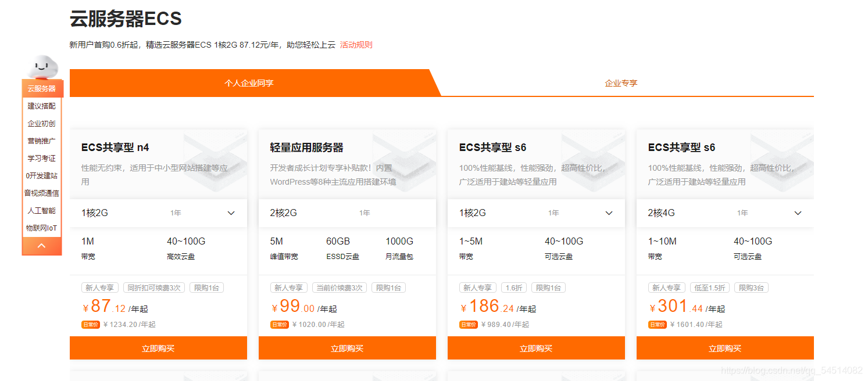
Task: Click the 1~10M 带宽 value
Action: pyautogui.click(x=662, y=241)
